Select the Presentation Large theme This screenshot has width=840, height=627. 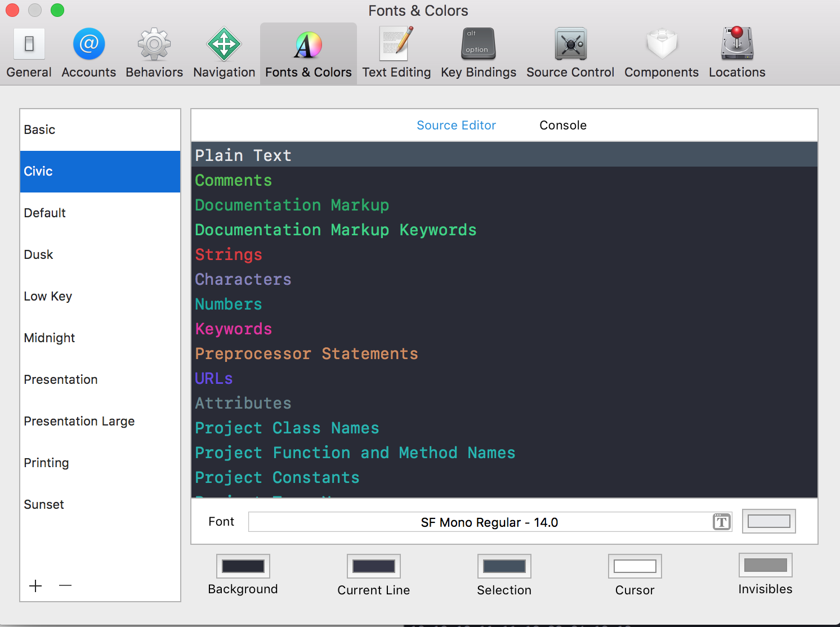click(x=100, y=422)
